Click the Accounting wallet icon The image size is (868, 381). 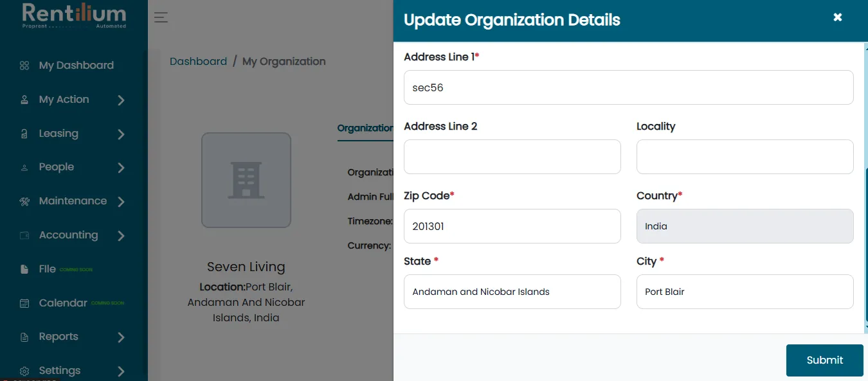point(24,235)
